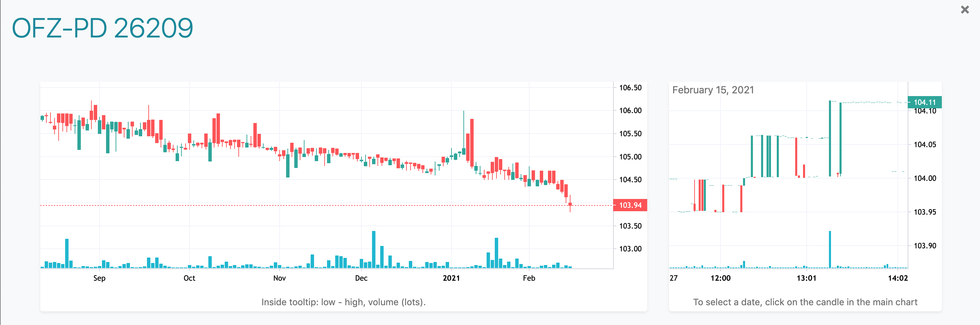This screenshot has width=980, height=325.
Task: Click the 106.00 price level on right axis
Action: point(632,110)
